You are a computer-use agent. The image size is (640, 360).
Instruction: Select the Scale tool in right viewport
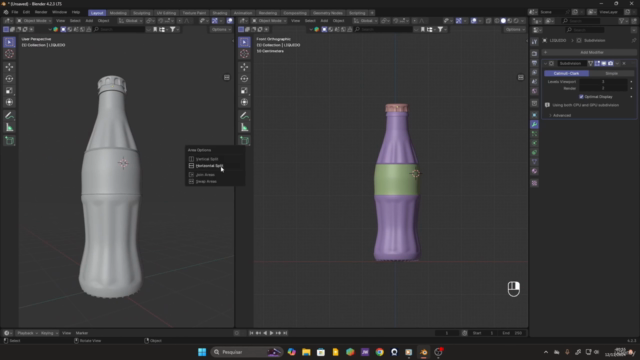[244, 91]
